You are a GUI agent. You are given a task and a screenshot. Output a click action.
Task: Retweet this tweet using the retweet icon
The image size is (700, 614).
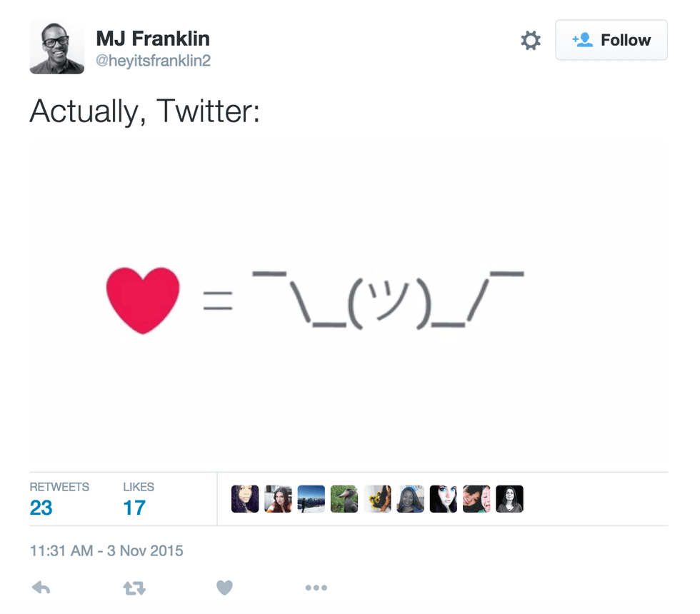(134, 588)
